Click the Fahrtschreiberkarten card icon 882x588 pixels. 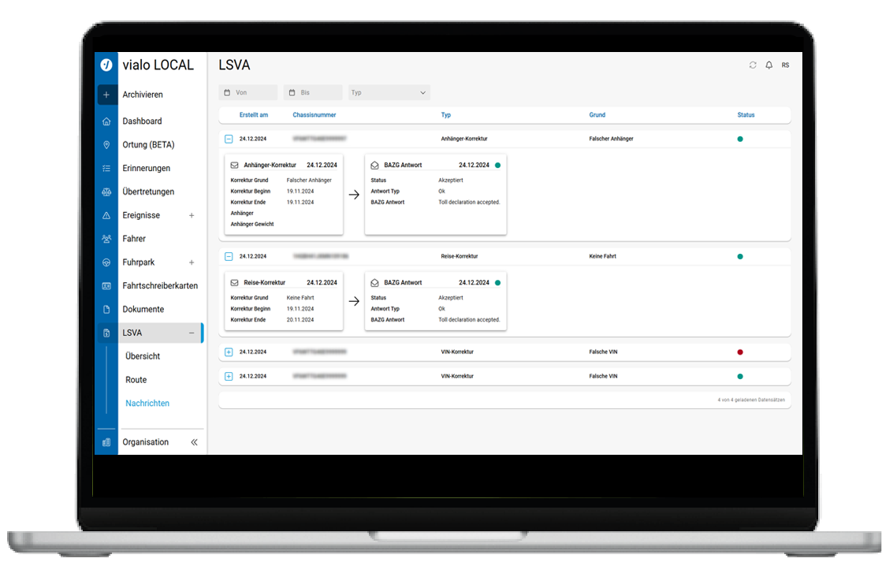click(106, 286)
